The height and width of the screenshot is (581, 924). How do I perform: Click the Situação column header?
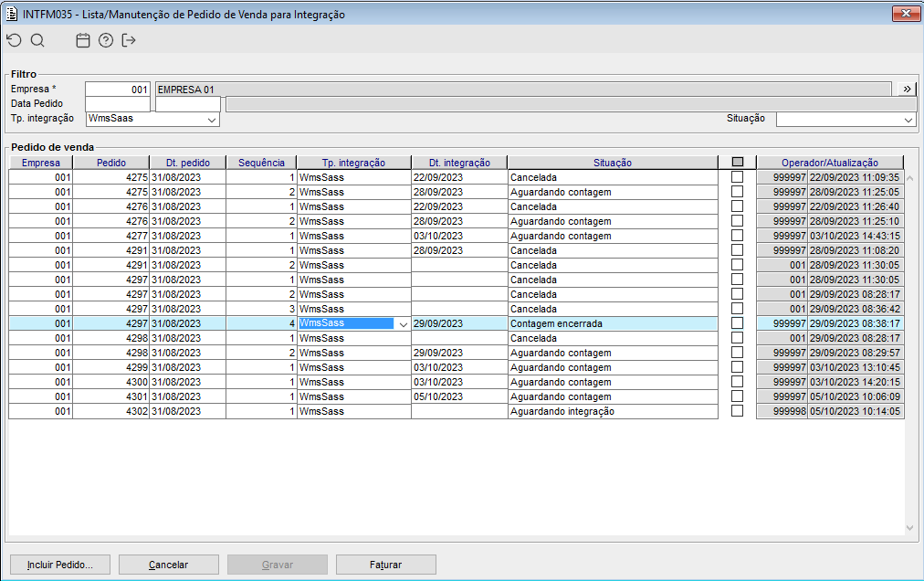coord(613,163)
